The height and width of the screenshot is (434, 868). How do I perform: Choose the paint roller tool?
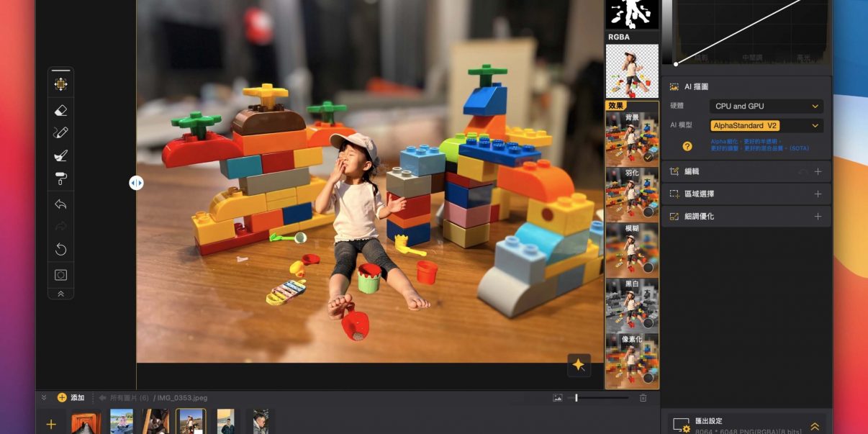[x=60, y=178]
